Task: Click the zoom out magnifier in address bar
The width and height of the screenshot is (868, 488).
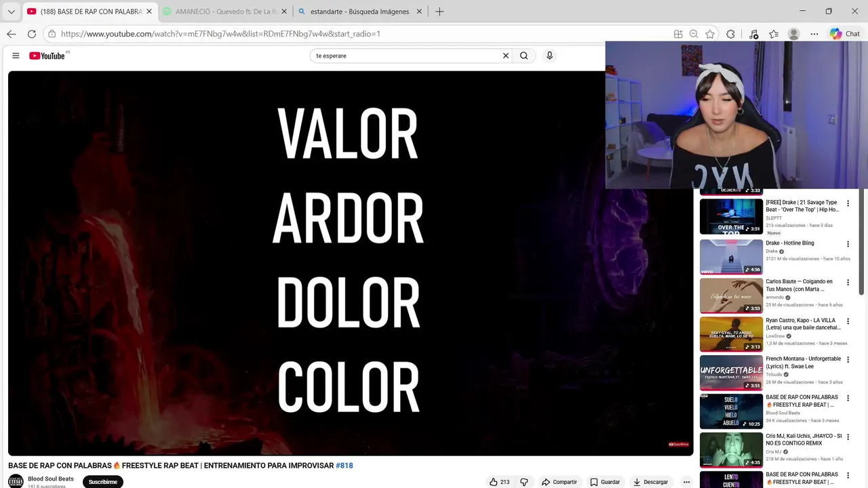Action: 694,34
